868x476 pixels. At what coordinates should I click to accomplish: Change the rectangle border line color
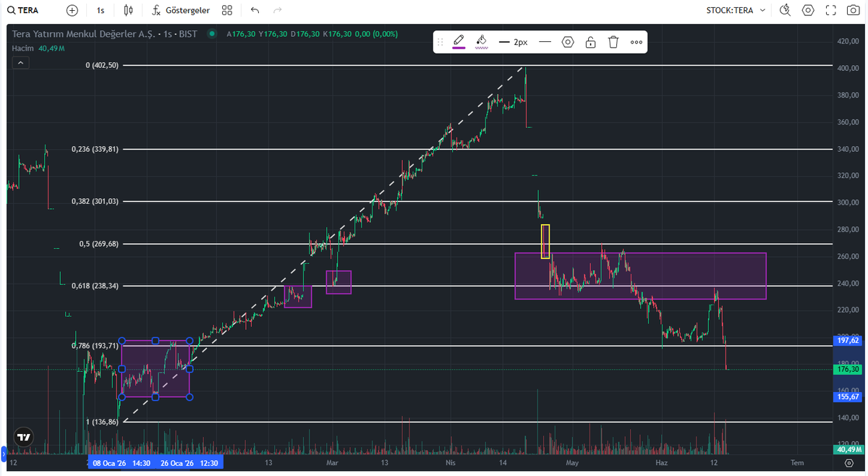pyautogui.click(x=459, y=42)
